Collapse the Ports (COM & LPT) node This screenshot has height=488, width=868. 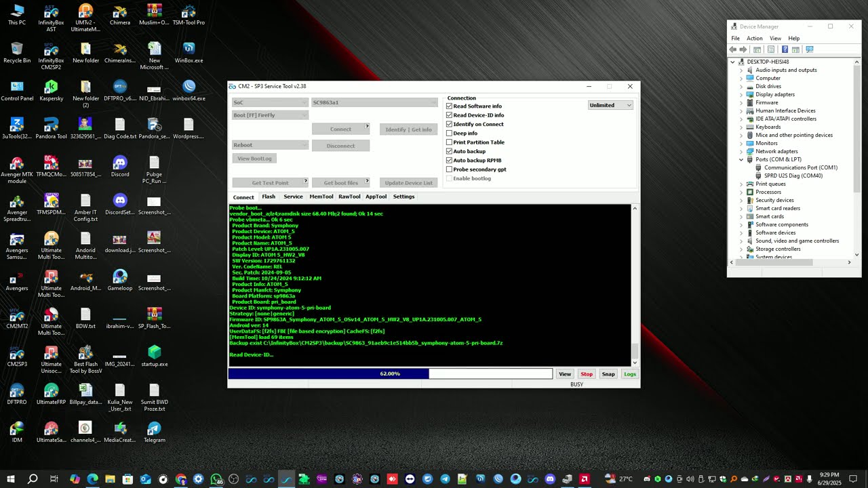tap(741, 159)
